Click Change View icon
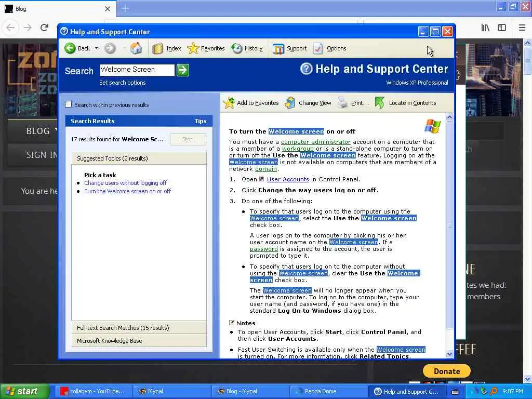532x399 pixels. click(x=290, y=103)
